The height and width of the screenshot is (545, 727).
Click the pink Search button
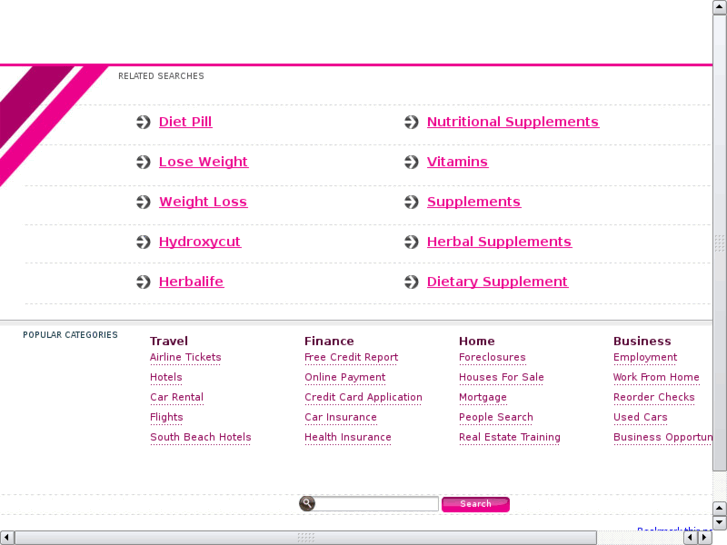click(x=476, y=504)
